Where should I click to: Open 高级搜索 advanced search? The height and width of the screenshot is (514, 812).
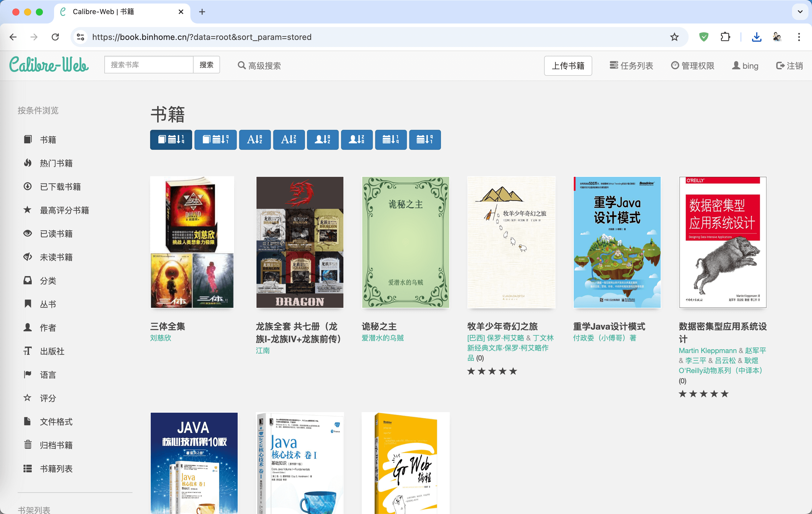pos(259,66)
